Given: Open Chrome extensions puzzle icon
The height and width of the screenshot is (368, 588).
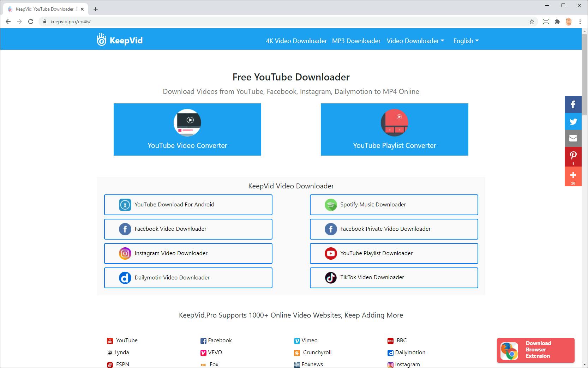Looking at the screenshot, I should pos(557,22).
